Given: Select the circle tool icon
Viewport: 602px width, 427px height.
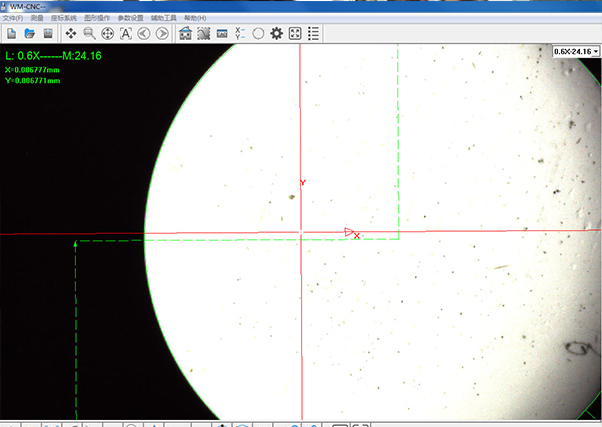Looking at the screenshot, I should (258, 34).
